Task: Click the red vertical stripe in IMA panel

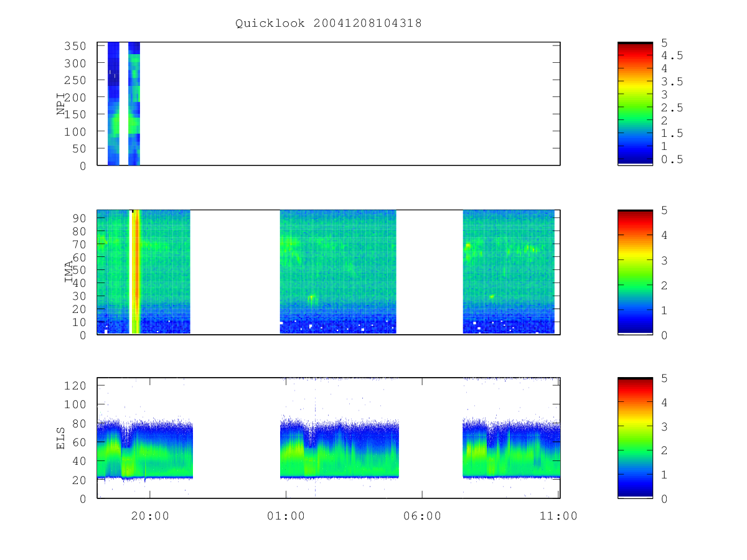Action: (x=136, y=272)
